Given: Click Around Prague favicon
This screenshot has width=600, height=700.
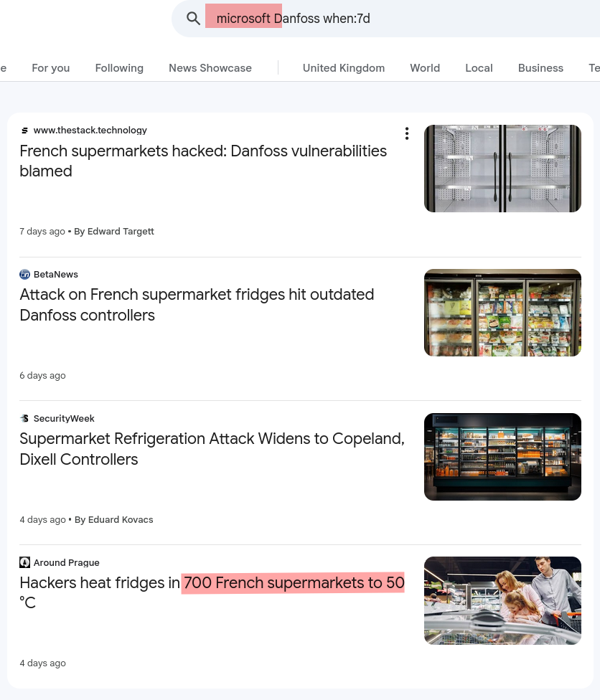Looking at the screenshot, I should tap(24, 562).
